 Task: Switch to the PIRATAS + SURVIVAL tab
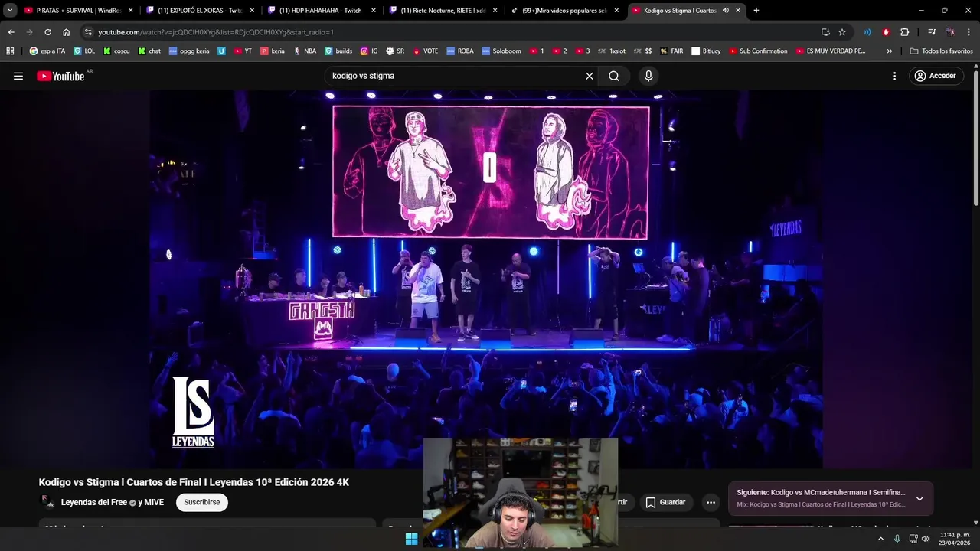79,10
